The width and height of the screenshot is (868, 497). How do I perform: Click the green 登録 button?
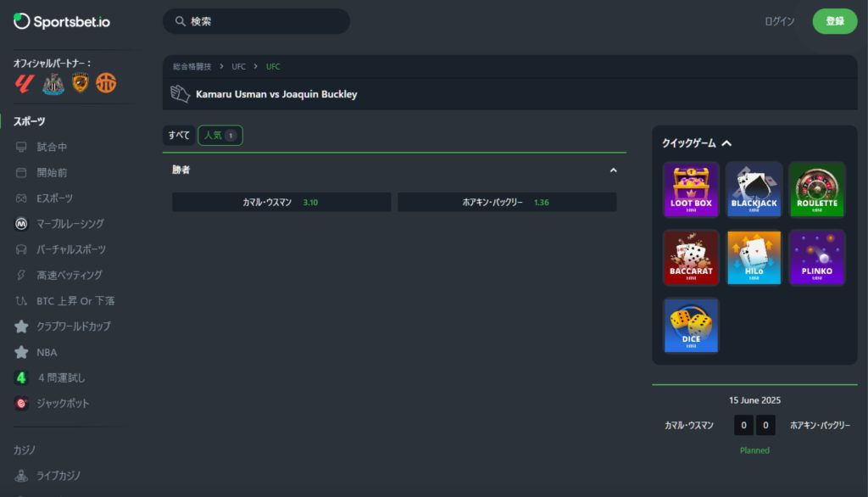(835, 21)
